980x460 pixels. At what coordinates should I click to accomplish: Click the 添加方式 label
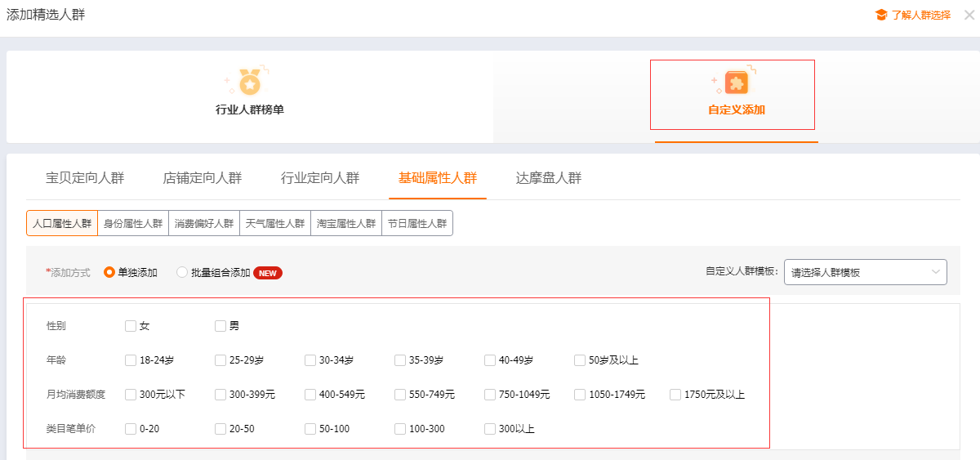click(69, 273)
